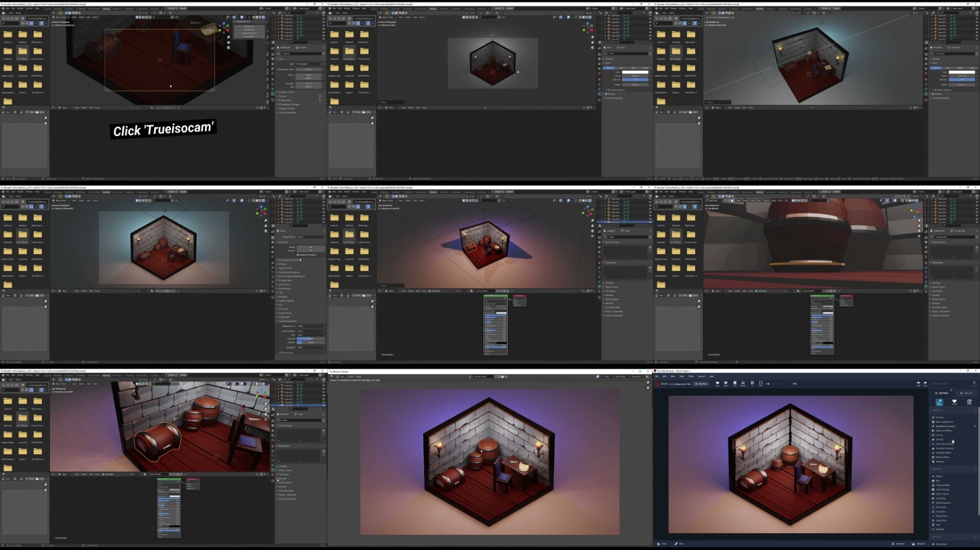The height and width of the screenshot is (550, 980).
Task: Click the Add Filter button in Topaz Studio
Action: click(942, 393)
